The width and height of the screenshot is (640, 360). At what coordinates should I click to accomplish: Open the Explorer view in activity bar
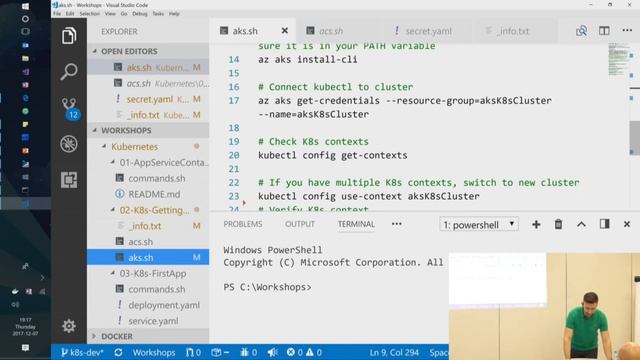pos(69,36)
